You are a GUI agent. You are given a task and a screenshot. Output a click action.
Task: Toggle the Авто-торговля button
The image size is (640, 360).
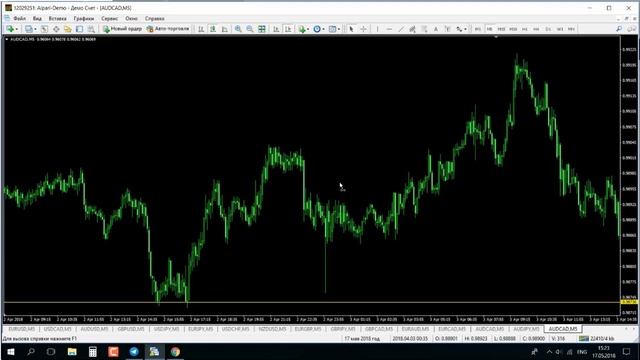pos(168,29)
